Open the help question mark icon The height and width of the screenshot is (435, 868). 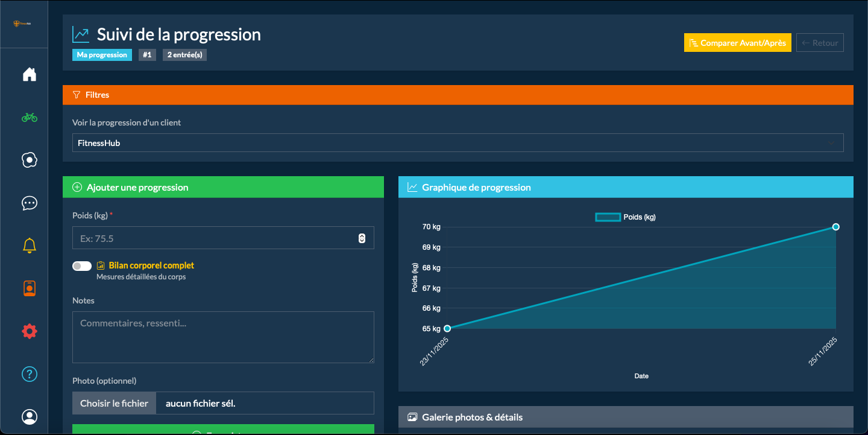(29, 374)
